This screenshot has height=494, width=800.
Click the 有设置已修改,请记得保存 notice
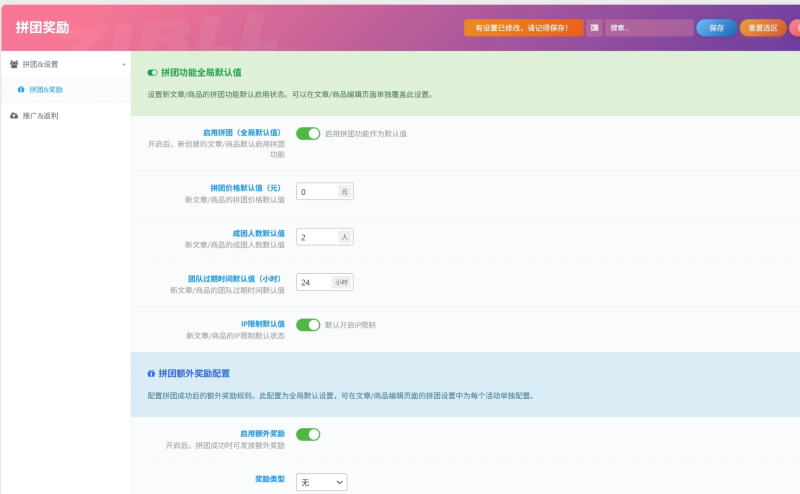coord(523,28)
